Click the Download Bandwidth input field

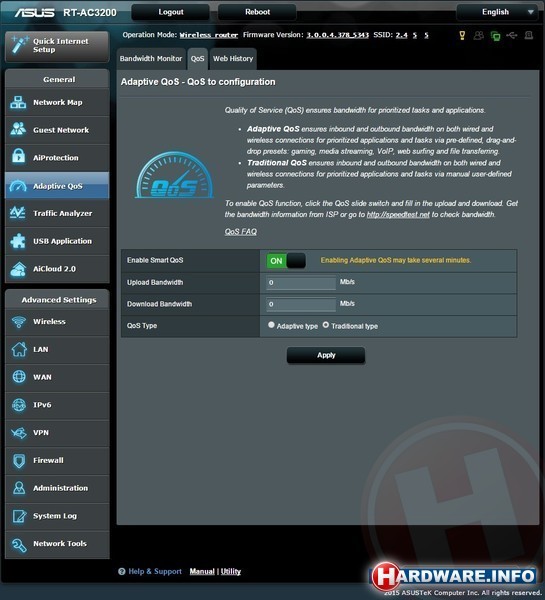tap(301, 304)
